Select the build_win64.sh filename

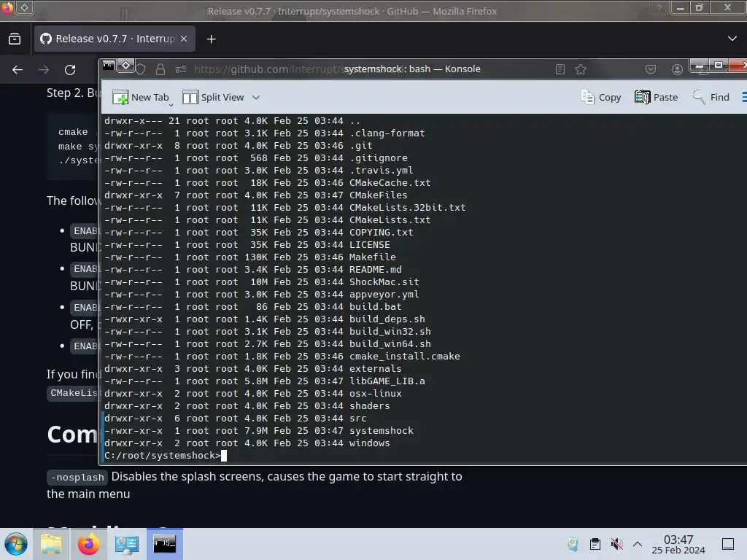(x=390, y=344)
